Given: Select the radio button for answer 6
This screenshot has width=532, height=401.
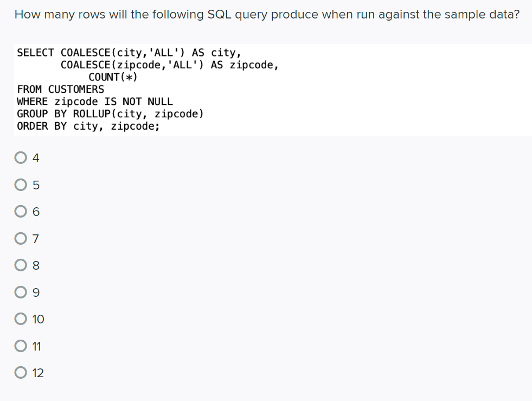Looking at the screenshot, I should click(x=21, y=212).
